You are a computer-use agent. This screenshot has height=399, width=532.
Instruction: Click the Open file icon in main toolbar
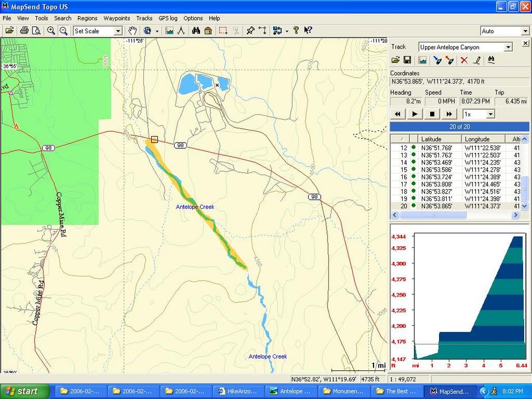pos(10,31)
